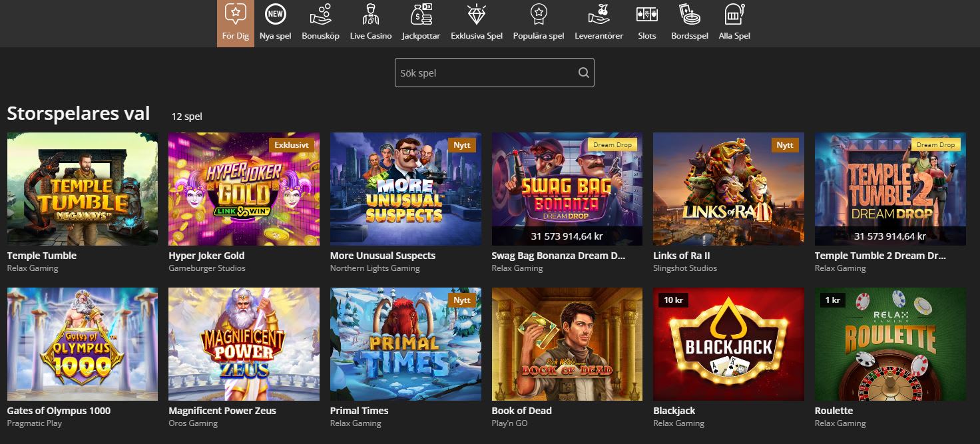
Task: Click the jackpot amount on Swag Bag Bonanza
Action: click(x=567, y=236)
